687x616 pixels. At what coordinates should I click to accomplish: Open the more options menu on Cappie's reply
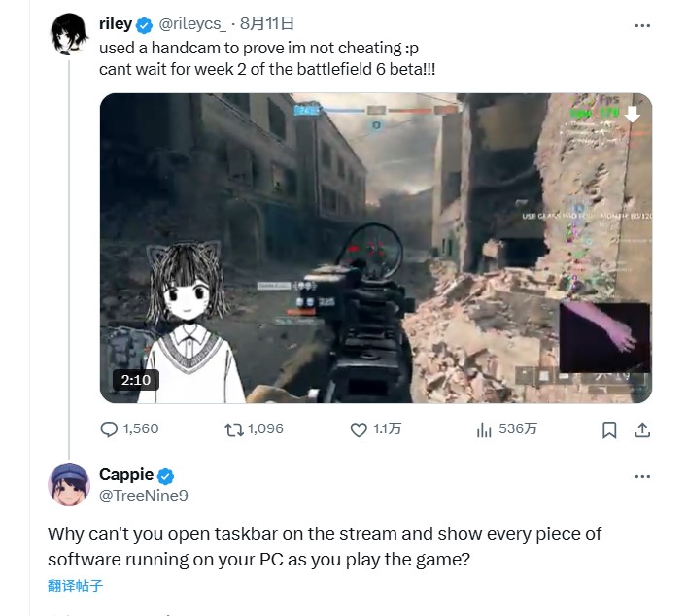[x=642, y=477]
